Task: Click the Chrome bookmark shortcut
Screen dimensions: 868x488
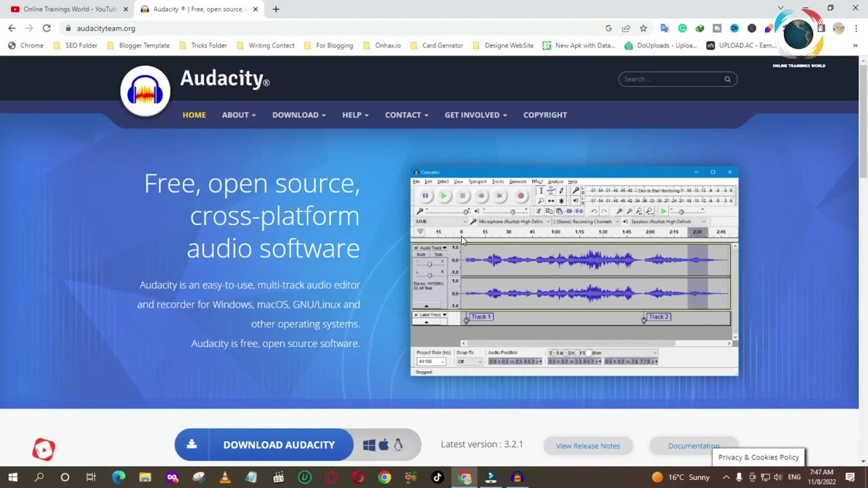Action: point(25,45)
